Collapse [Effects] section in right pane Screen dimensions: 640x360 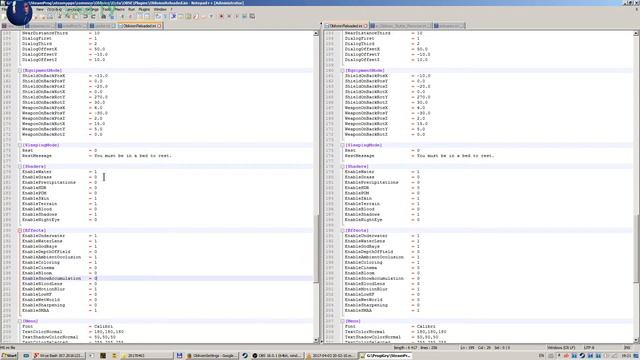click(x=342, y=230)
